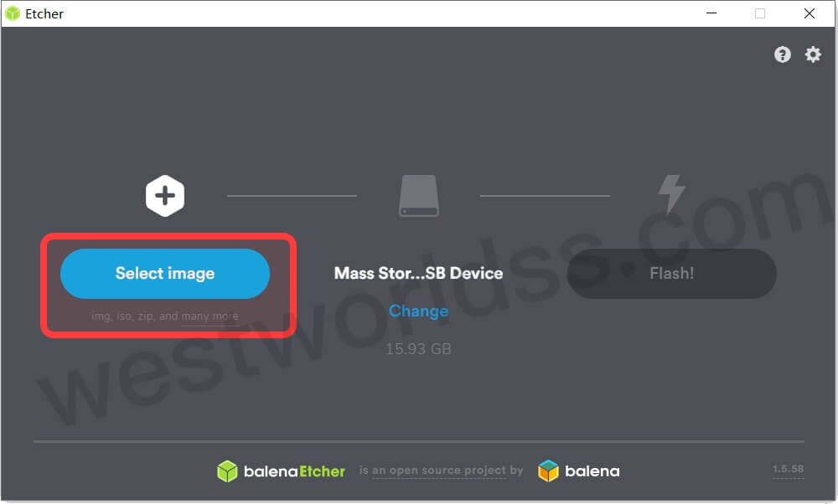The image size is (838, 504).
Task: Click the balenaEtcher wordmark text
Action: (294, 471)
